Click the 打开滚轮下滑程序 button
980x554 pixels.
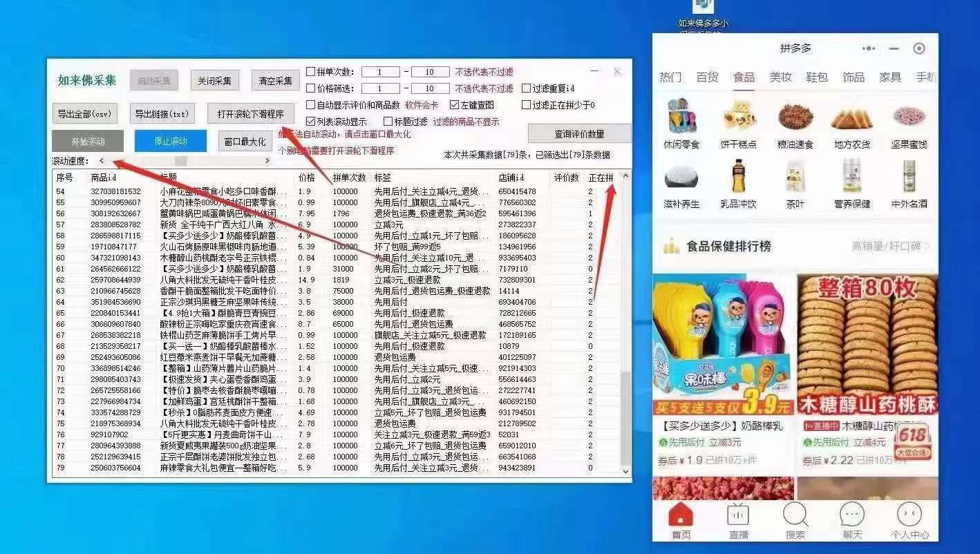251,114
